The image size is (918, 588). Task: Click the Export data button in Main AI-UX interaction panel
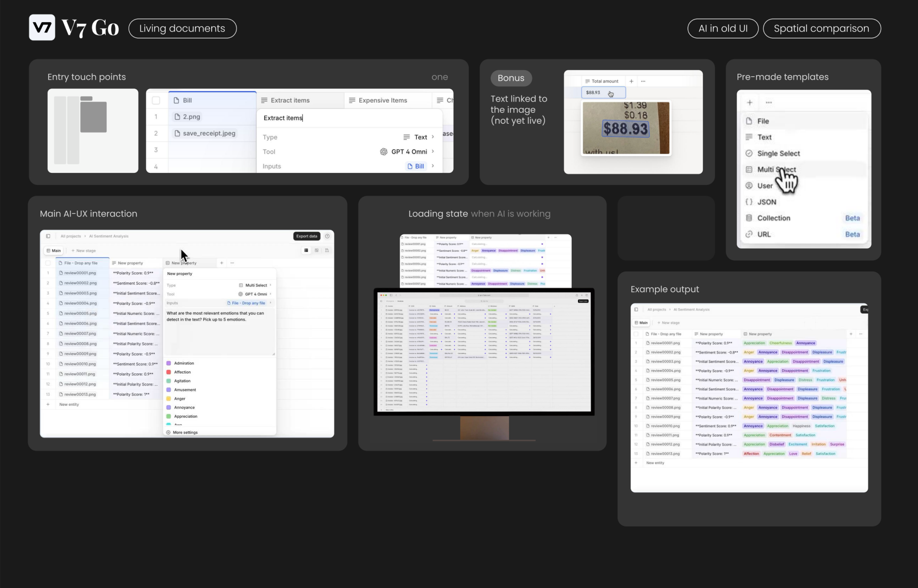(307, 236)
